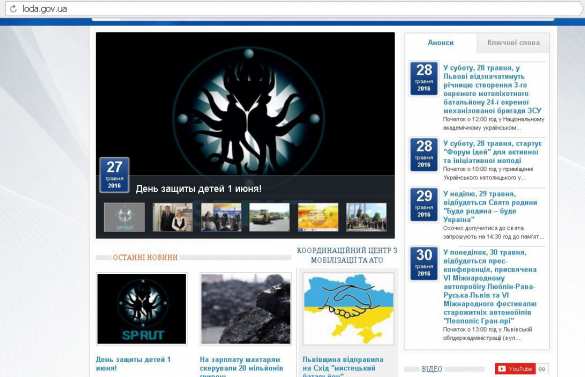Screen dimensions: 585x377
Task: Select slider thumbnail with crowd and trees
Action: click(x=366, y=217)
